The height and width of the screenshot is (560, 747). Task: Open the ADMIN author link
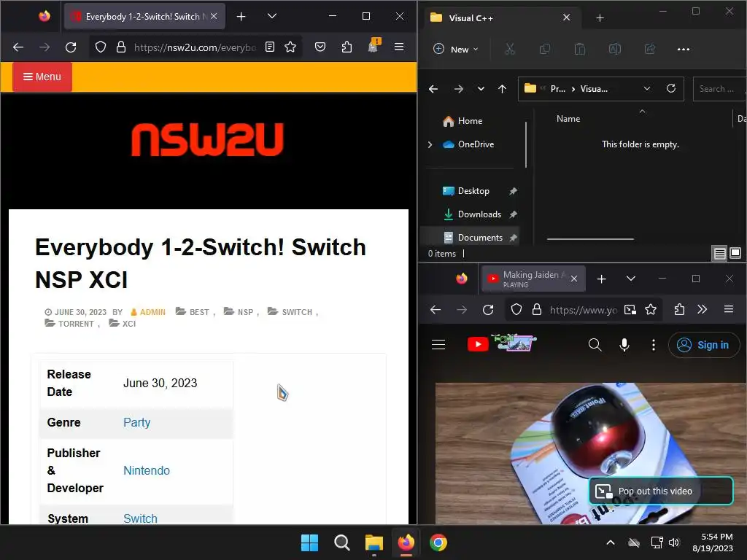click(152, 312)
